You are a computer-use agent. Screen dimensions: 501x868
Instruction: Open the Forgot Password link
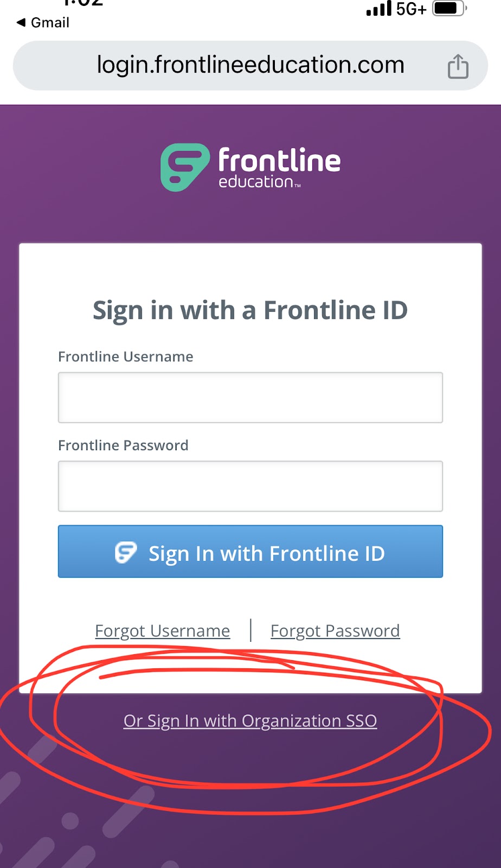coord(335,631)
